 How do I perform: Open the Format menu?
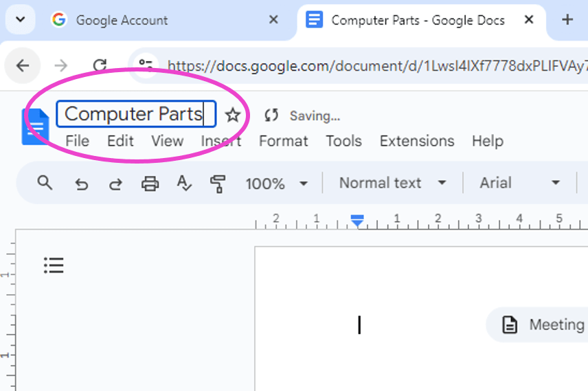(283, 141)
